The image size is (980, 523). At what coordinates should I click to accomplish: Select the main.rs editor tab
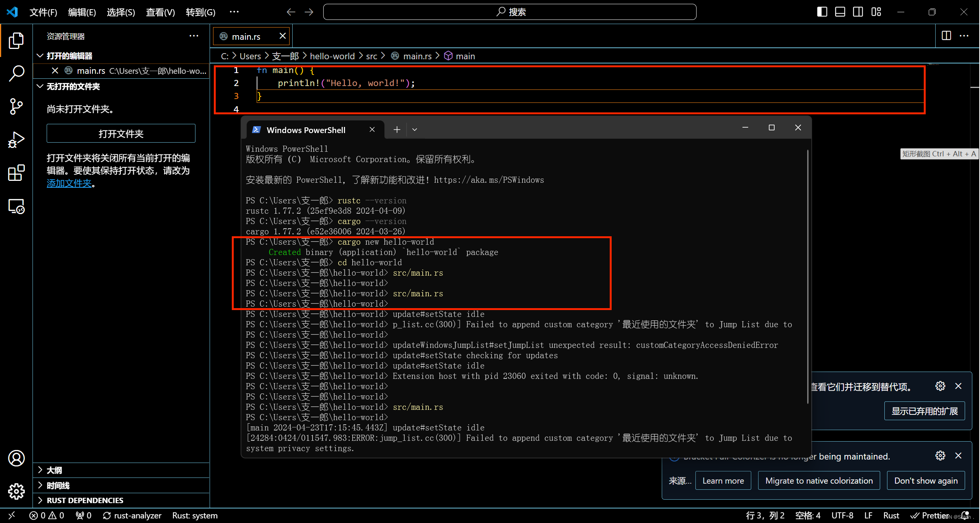click(x=246, y=36)
